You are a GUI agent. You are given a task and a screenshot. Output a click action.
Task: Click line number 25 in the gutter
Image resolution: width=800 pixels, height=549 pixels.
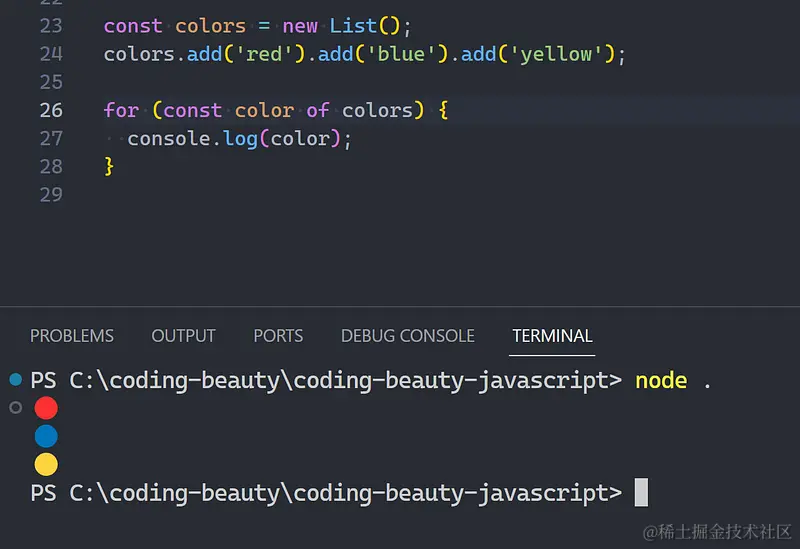pos(51,82)
